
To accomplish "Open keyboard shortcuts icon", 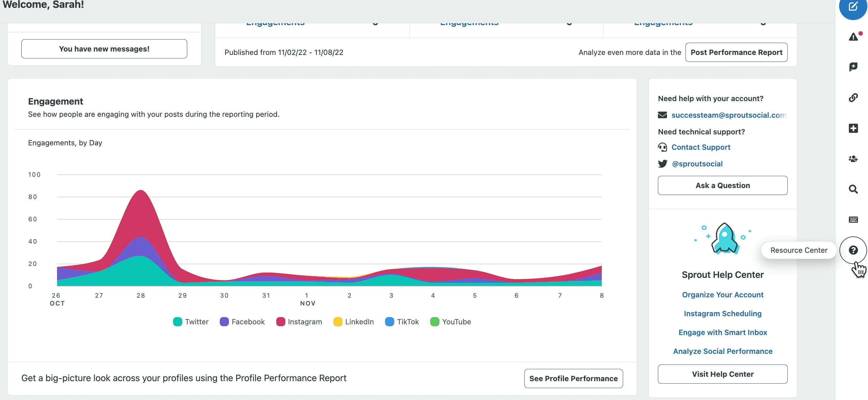I will 853,219.
